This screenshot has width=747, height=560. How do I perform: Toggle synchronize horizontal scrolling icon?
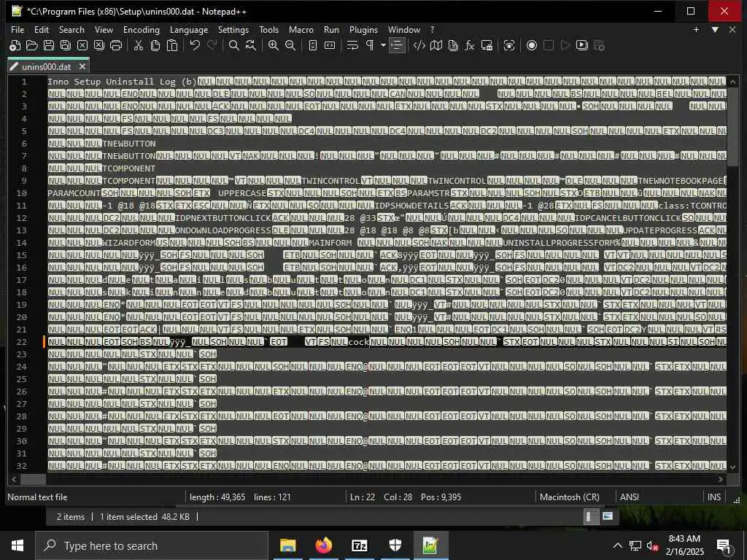click(x=330, y=46)
